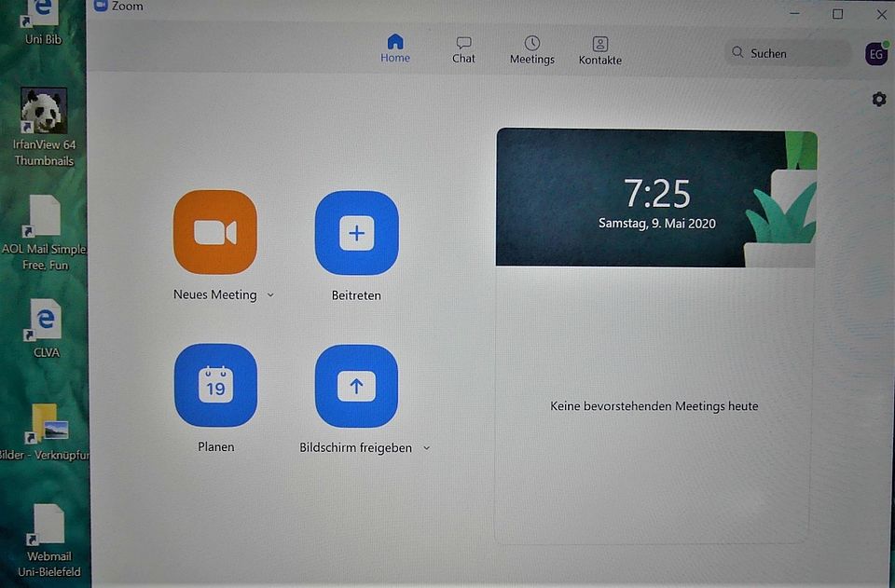Open the Planen calendar button
The width and height of the screenshot is (895, 588).
215,385
